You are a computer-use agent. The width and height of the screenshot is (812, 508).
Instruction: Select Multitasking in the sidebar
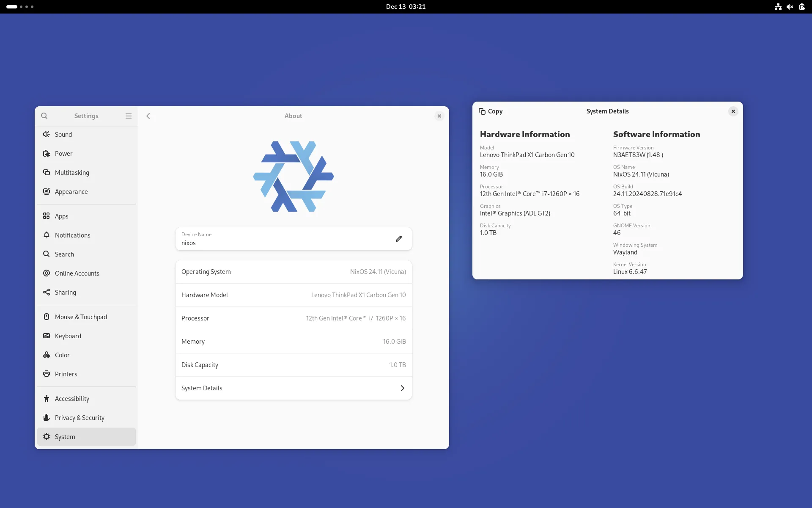pyautogui.click(x=86, y=172)
